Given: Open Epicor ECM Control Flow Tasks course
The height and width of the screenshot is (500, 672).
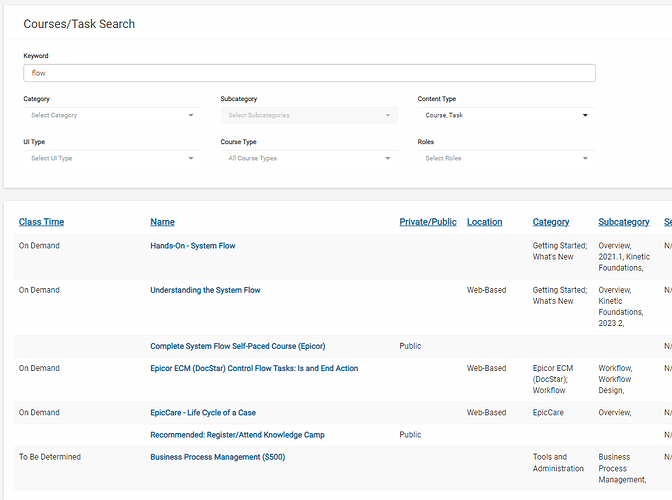Looking at the screenshot, I should tap(254, 368).
